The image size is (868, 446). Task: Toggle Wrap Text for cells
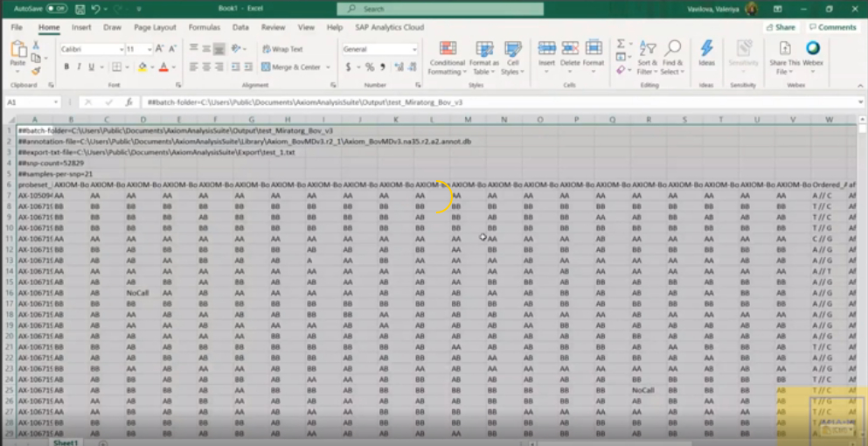coord(282,50)
